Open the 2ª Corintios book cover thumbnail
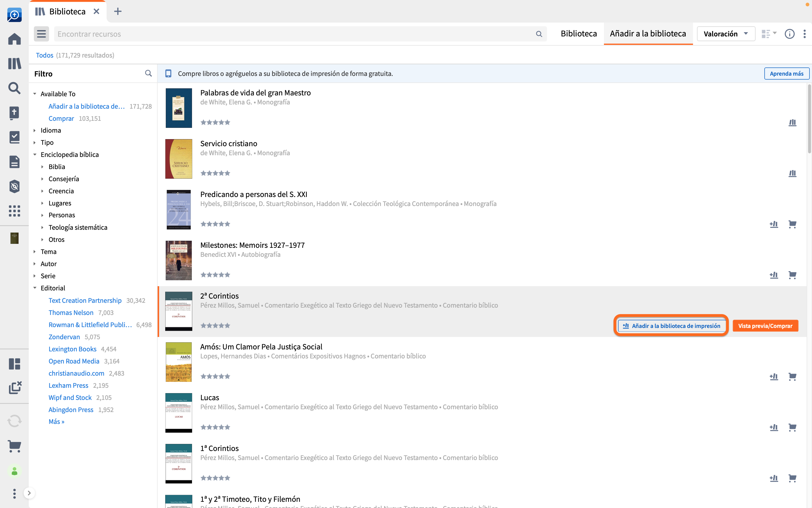This screenshot has height=508, width=812. click(x=178, y=311)
